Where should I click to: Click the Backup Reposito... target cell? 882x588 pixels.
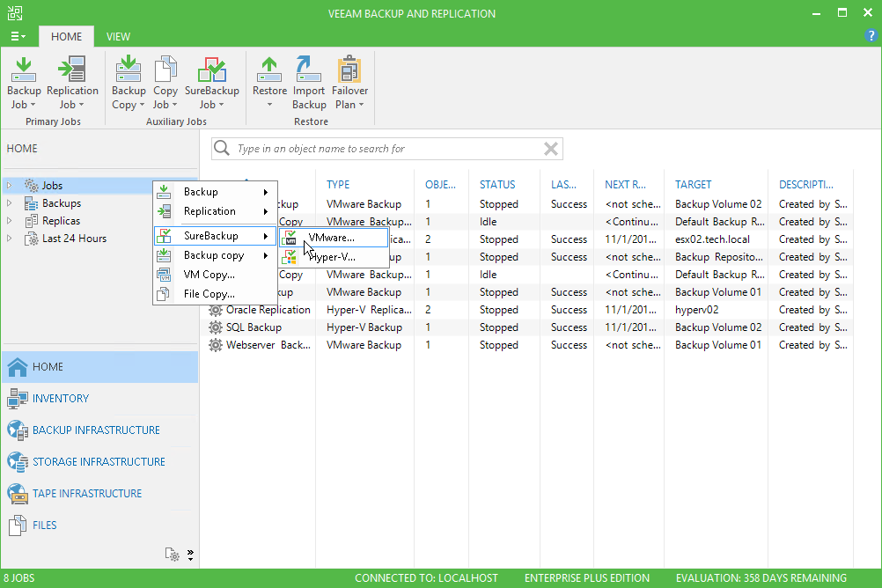click(719, 257)
